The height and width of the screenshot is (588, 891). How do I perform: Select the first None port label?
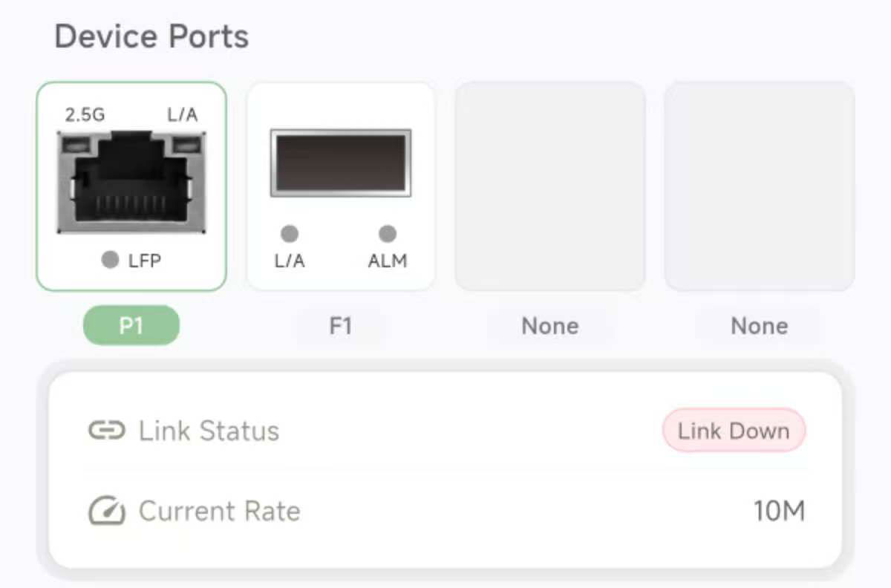[549, 326]
